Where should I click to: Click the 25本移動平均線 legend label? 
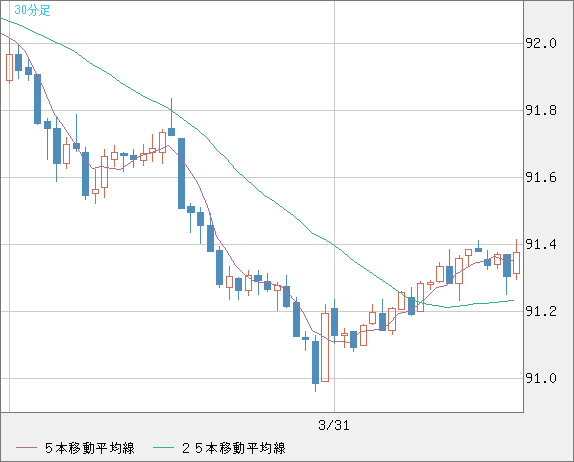(x=234, y=448)
